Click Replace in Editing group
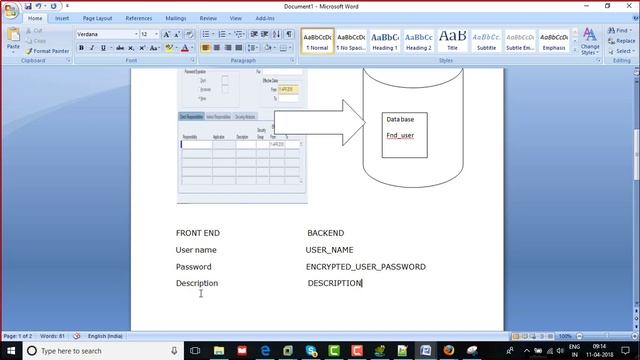 pos(621,41)
